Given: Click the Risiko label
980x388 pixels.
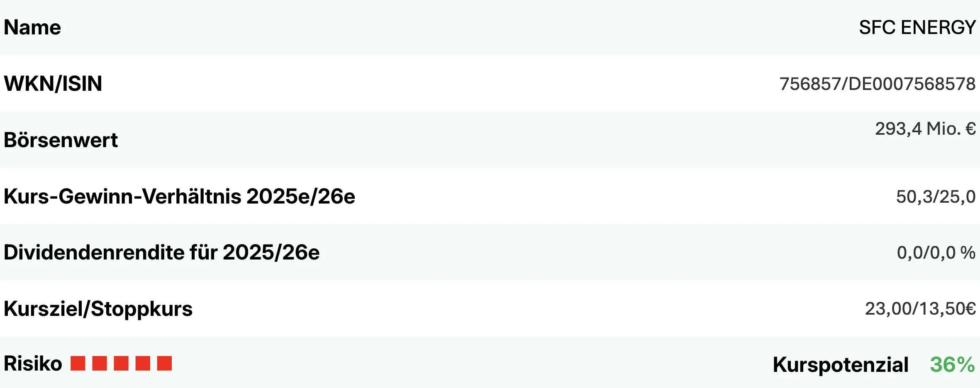Looking at the screenshot, I should coord(33,364).
